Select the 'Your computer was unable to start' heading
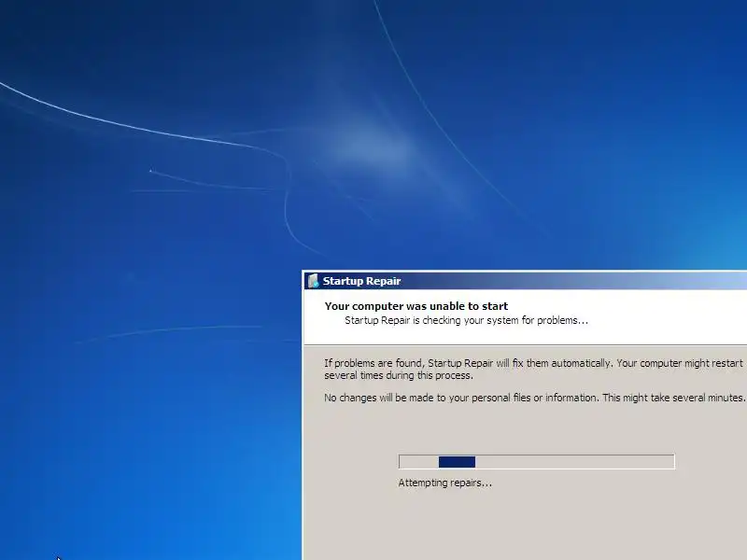This screenshot has width=747, height=560. pos(416,306)
